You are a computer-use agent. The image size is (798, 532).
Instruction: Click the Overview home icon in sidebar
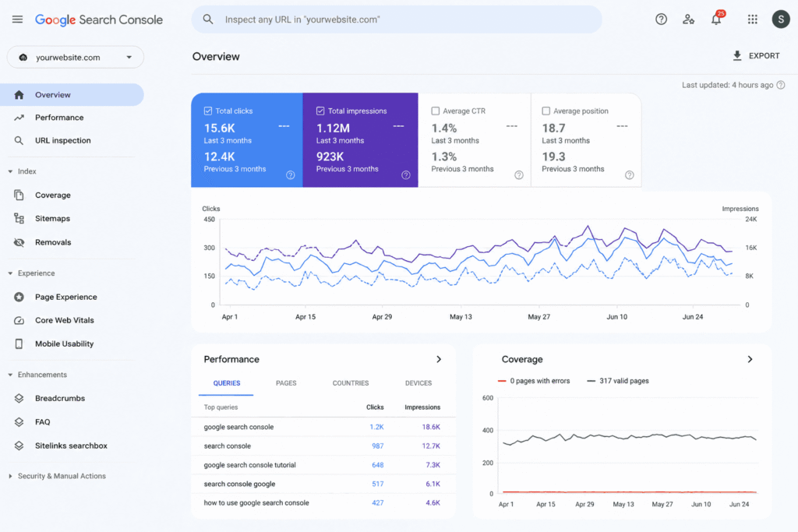[x=19, y=94]
